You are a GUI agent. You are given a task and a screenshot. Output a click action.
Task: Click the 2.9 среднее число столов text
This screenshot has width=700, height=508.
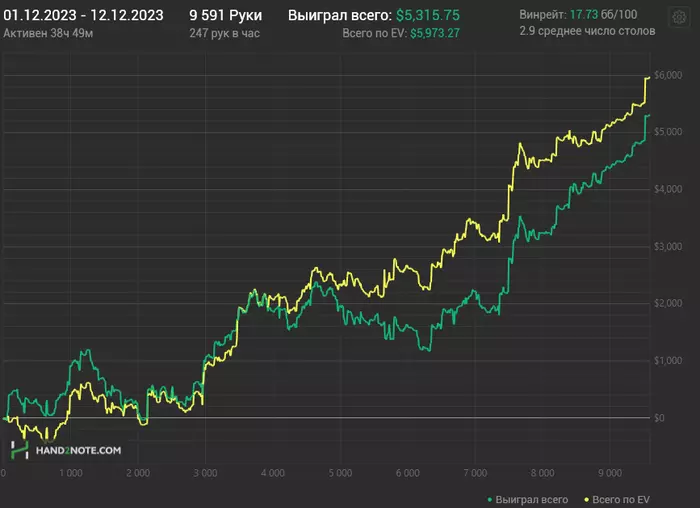587,31
